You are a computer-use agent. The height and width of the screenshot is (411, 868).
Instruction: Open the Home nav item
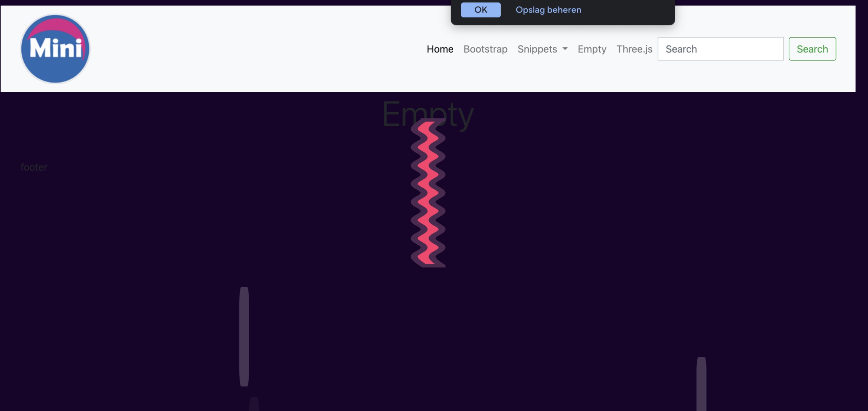[440, 49]
